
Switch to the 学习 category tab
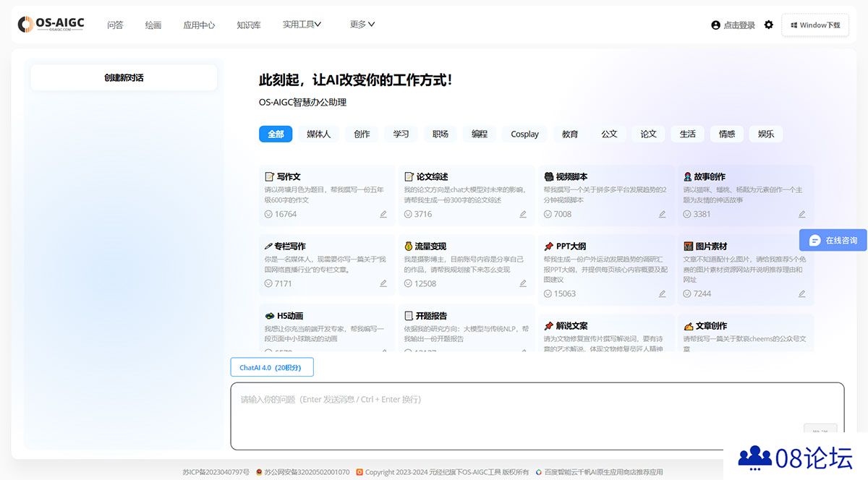coord(401,134)
